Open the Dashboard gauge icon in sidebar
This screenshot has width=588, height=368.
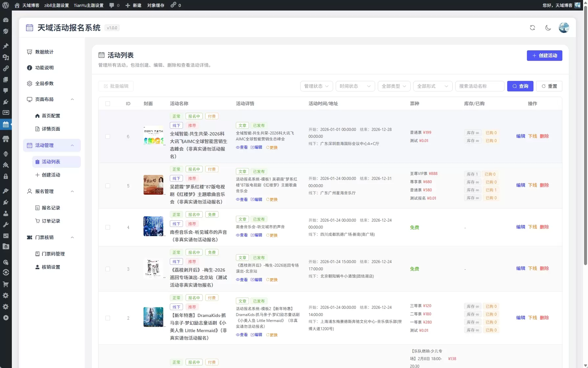(6, 20)
